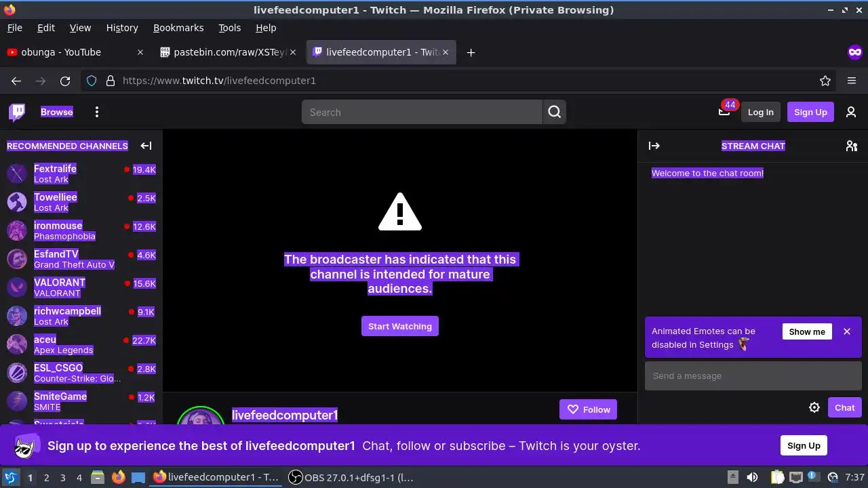
Task: Open the View menu
Action: point(80,28)
